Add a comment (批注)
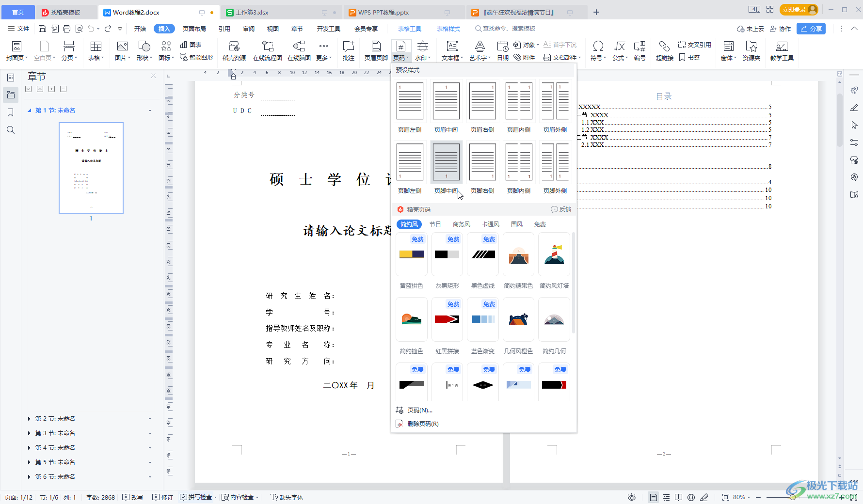863x504 pixels. [x=349, y=51]
